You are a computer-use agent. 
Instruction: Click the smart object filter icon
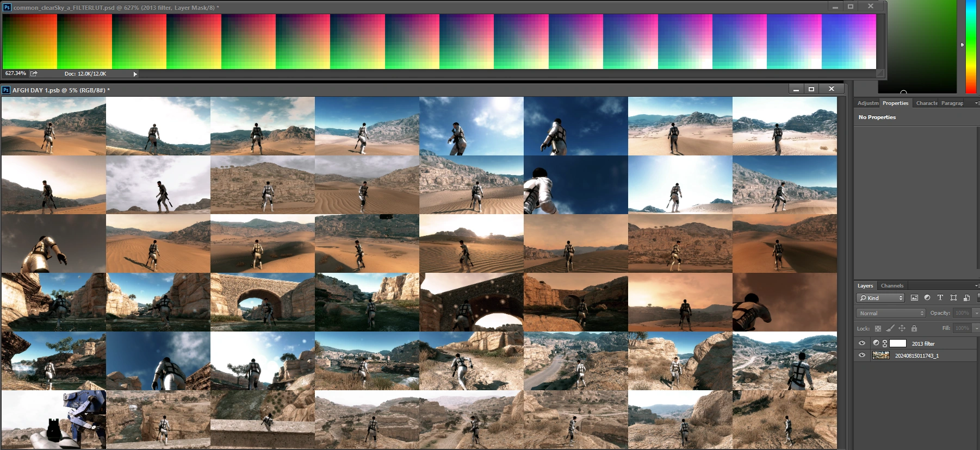coord(966,298)
